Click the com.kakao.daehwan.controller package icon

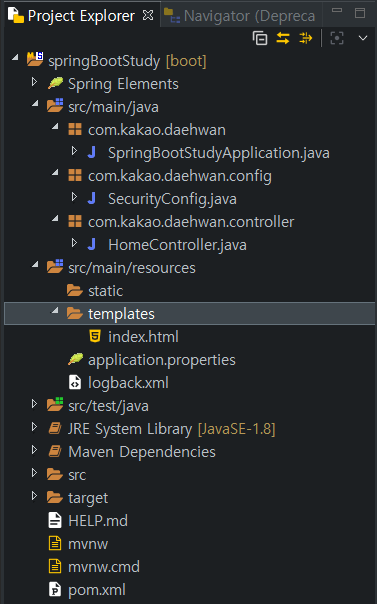pos(75,221)
